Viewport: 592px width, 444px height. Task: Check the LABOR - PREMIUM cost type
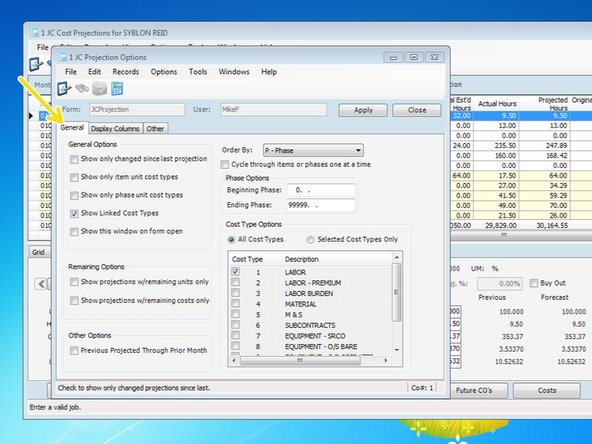tap(235, 282)
